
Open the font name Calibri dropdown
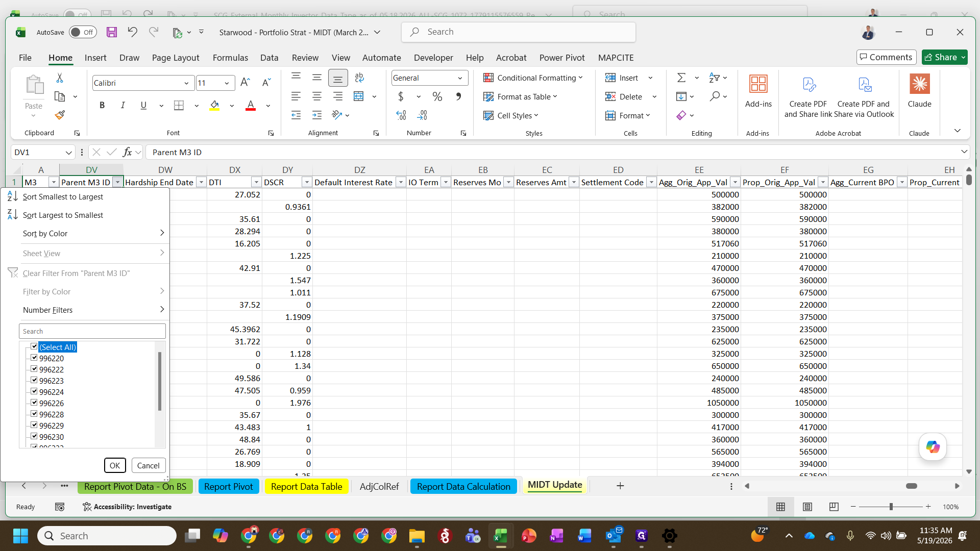[x=186, y=83]
